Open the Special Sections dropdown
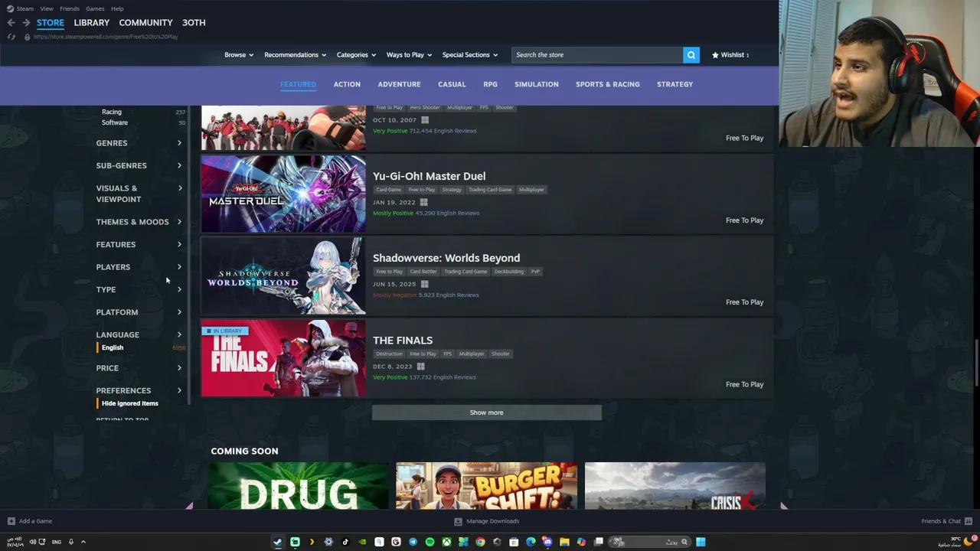The image size is (980, 551). [469, 55]
